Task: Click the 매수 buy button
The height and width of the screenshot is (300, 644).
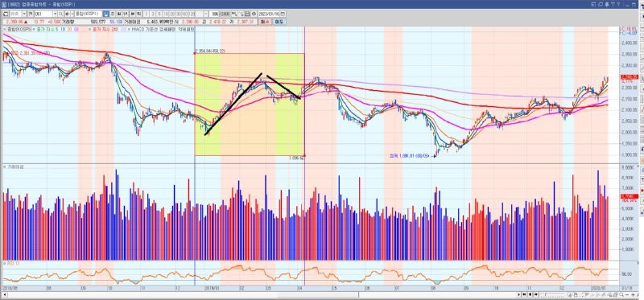Action: click(x=265, y=22)
